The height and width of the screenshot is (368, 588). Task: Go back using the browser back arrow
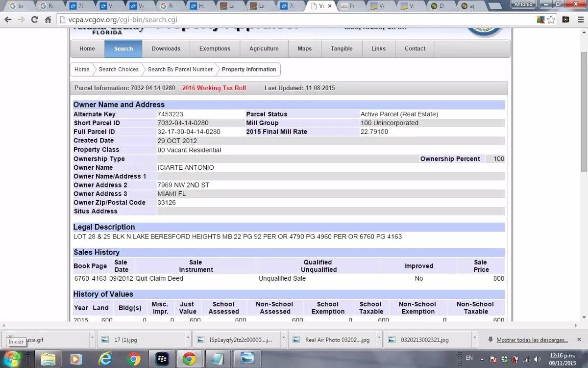(x=8, y=20)
